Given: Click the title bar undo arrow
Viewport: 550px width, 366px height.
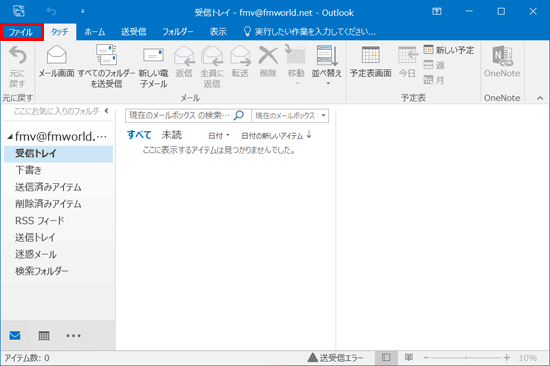Looking at the screenshot, I should pyautogui.click(x=51, y=12).
